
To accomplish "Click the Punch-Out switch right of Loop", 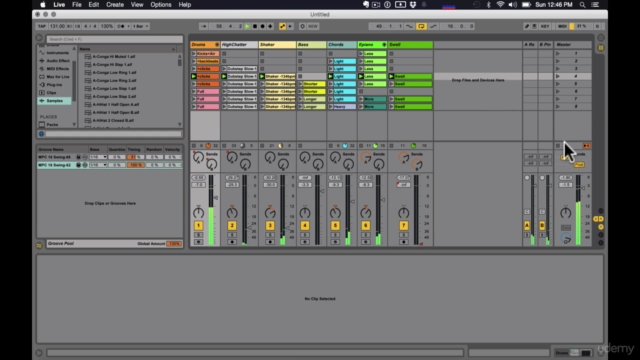I will 433,26.
